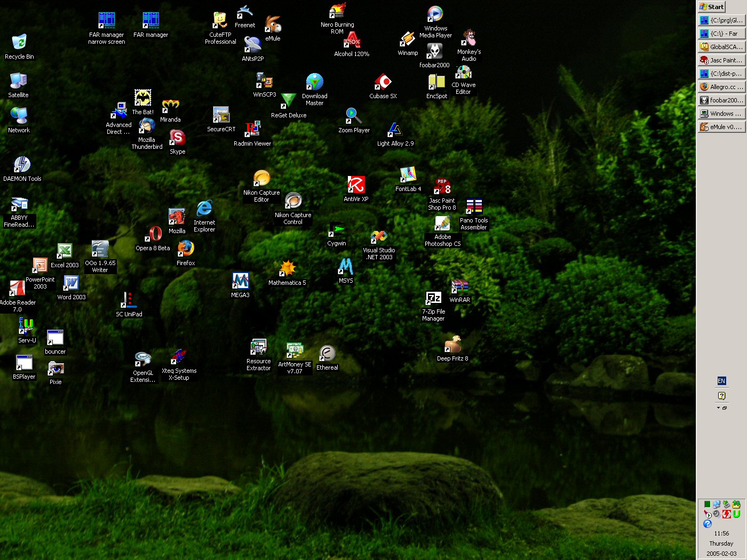Image resolution: width=747 pixels, height=560 pixels.
Task: Click the language bar help icon
Action: point(721,396)
